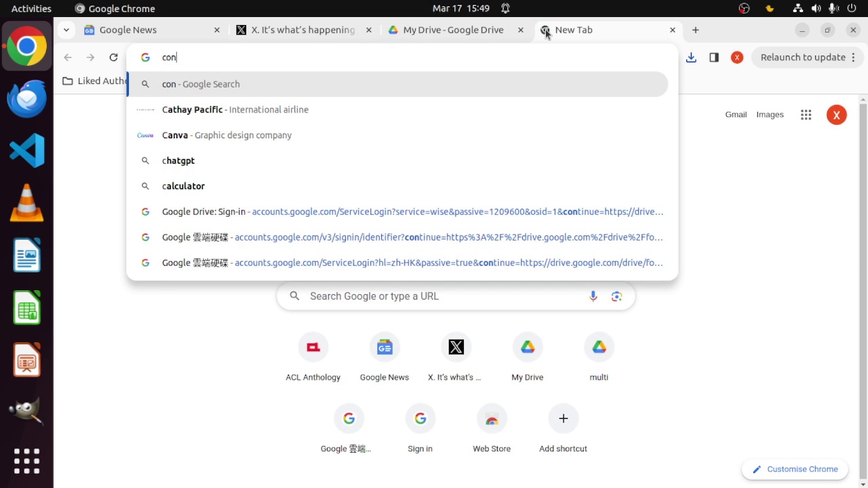The image size is (868, 488).
Task: Open the Web Store shortcut
Action: [x=492, y=427]
